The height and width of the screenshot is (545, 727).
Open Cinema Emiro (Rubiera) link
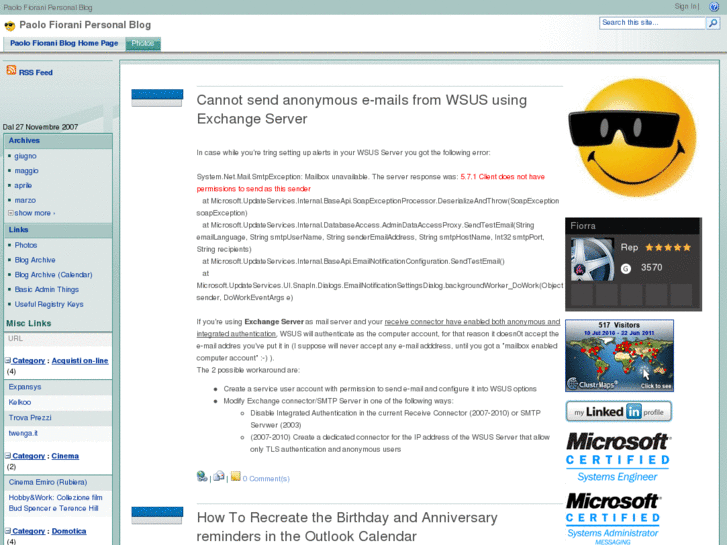pyautogui.click(x=48, y=482)
